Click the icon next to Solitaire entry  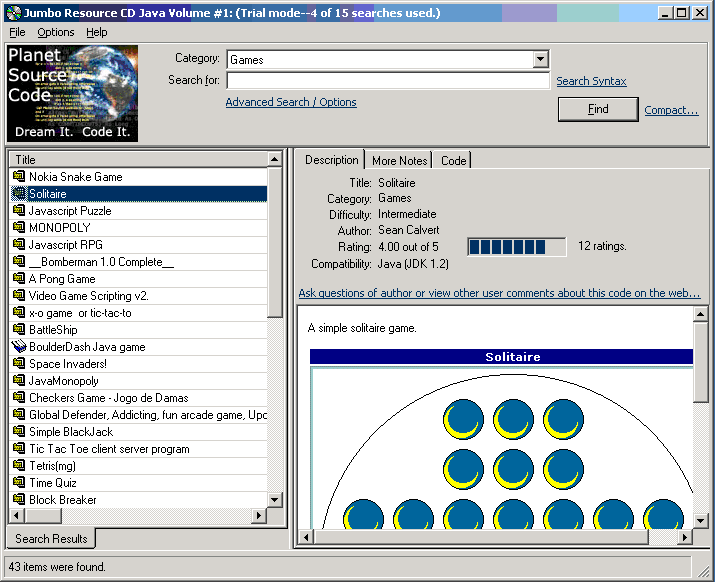pyautogui.click(x=19, y=193)
